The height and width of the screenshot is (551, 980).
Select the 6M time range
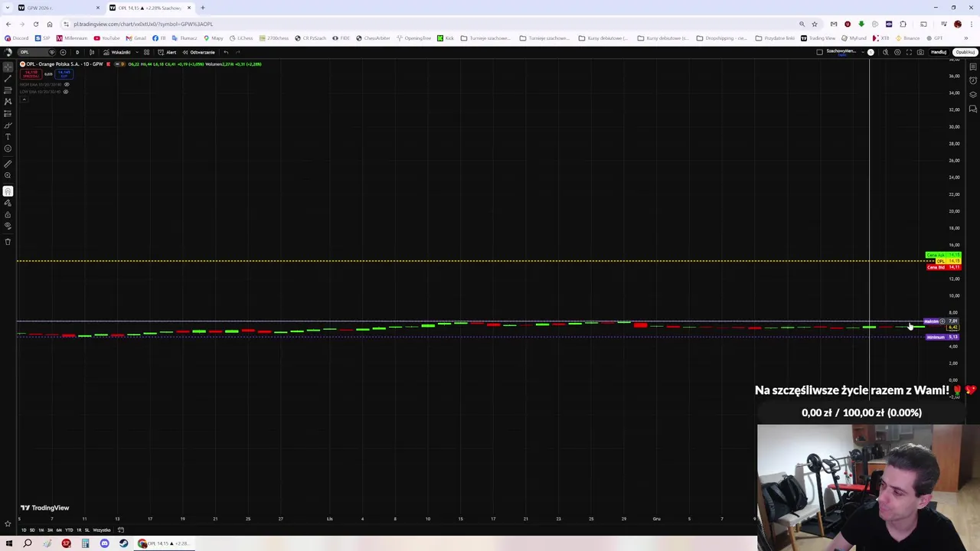(x=59, y=530)
